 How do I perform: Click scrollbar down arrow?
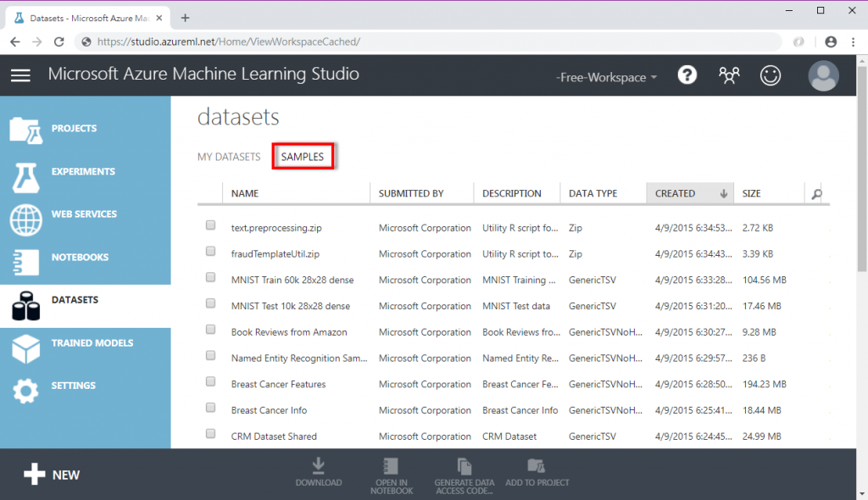(x=862, y=494)
